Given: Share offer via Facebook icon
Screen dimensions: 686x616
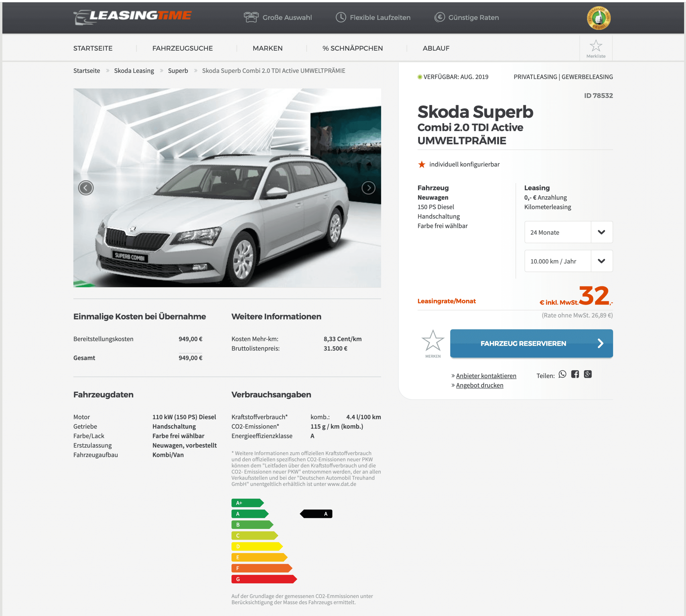Looking at the screenshot, I should [575, 374].
